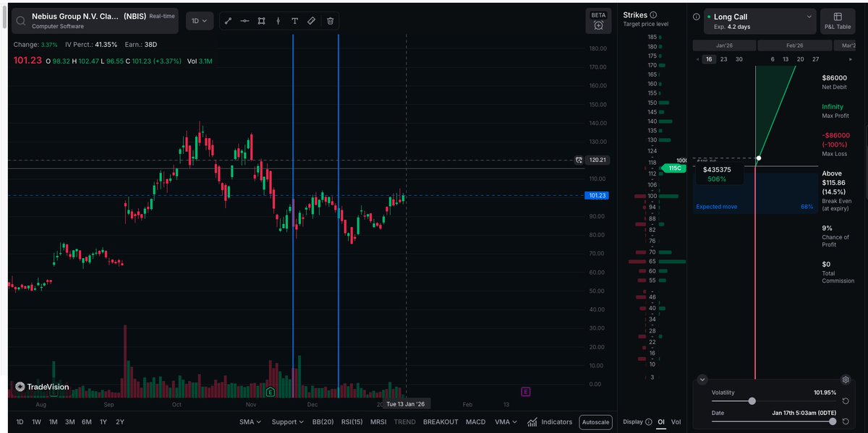The width and height of the screenshot is (868, 433).
Task: Choose expiration date 23
Action: [724, 59]
